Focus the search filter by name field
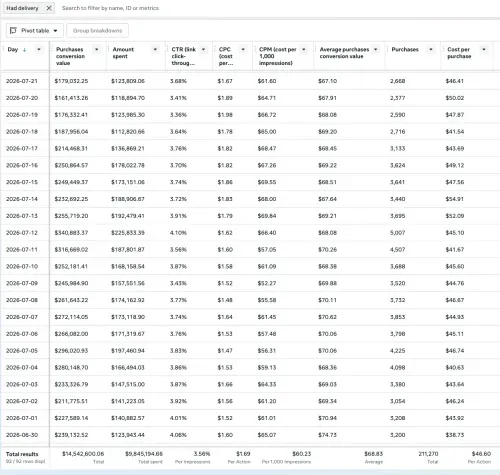This screenshot has width=500, height=475. click(110, 8)
